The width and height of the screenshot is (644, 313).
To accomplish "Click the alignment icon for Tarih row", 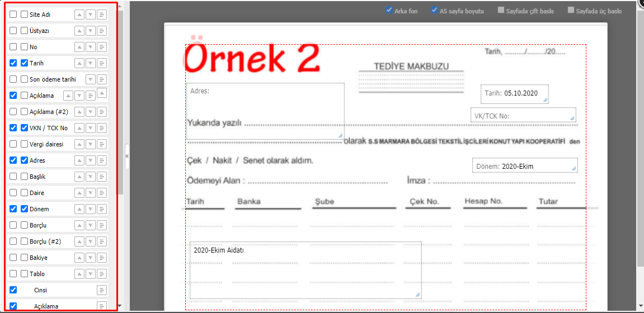I will click(102, 63).
